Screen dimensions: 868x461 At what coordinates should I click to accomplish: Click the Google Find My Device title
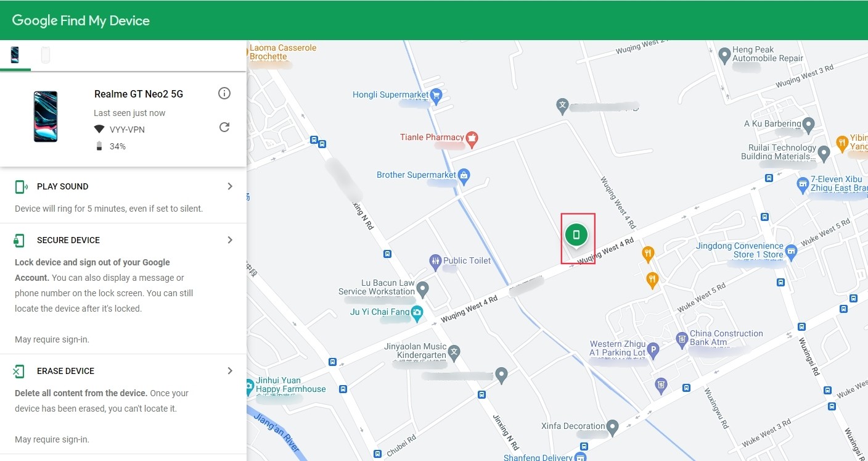tap(81, 20)
